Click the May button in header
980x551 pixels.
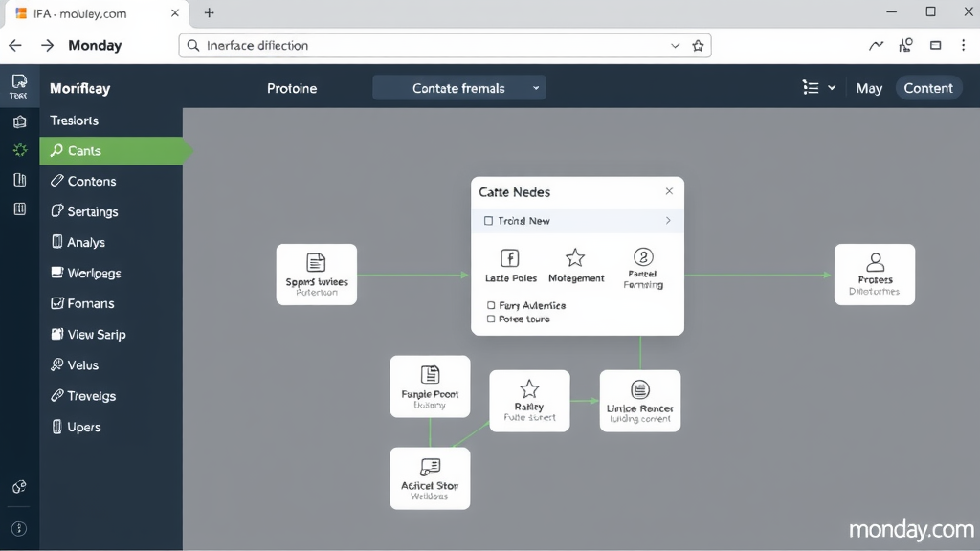pyautogui.click(x=869, y=88)
